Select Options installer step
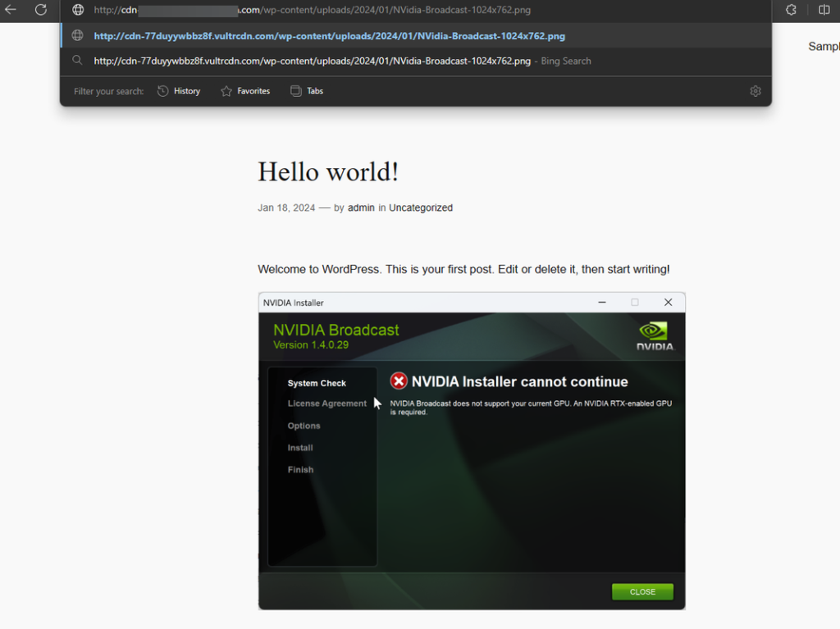Screen dimensions: 840x629 click(304, 426)
